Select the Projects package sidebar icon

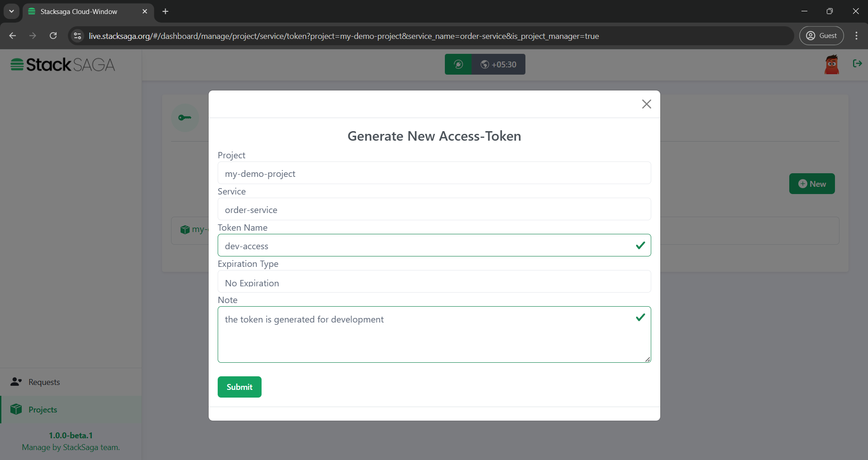pos(16,409)
